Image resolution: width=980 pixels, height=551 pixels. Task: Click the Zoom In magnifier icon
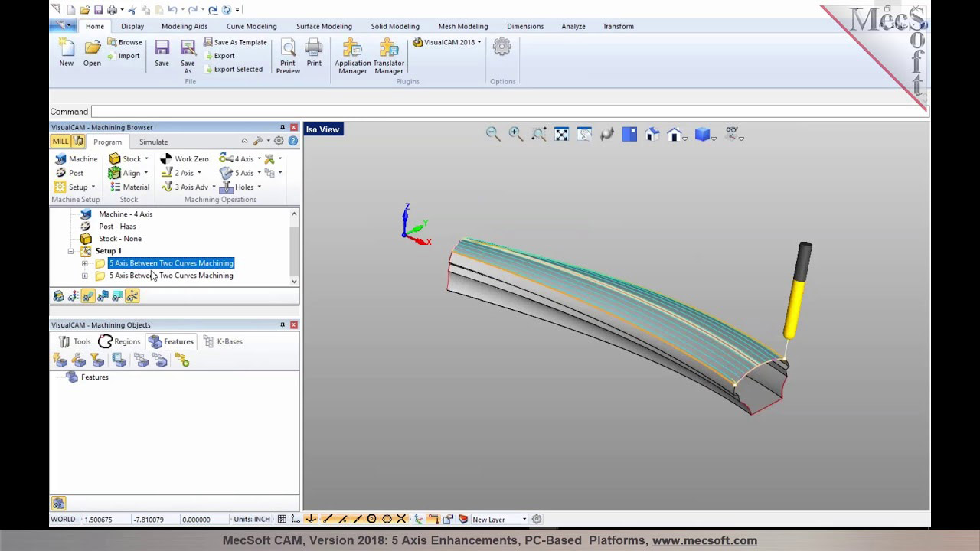(x=515, y=135)
